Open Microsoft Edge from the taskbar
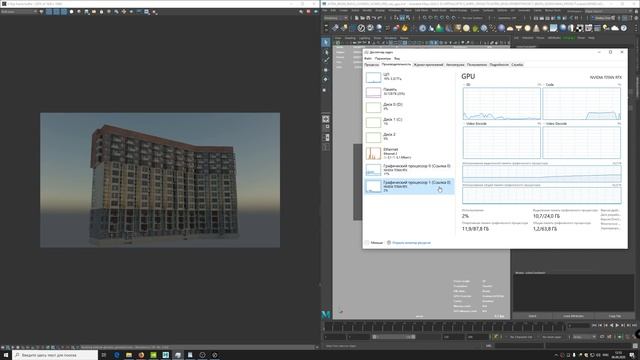Screen dimensions: 640x360 click(x=116, y=355)
